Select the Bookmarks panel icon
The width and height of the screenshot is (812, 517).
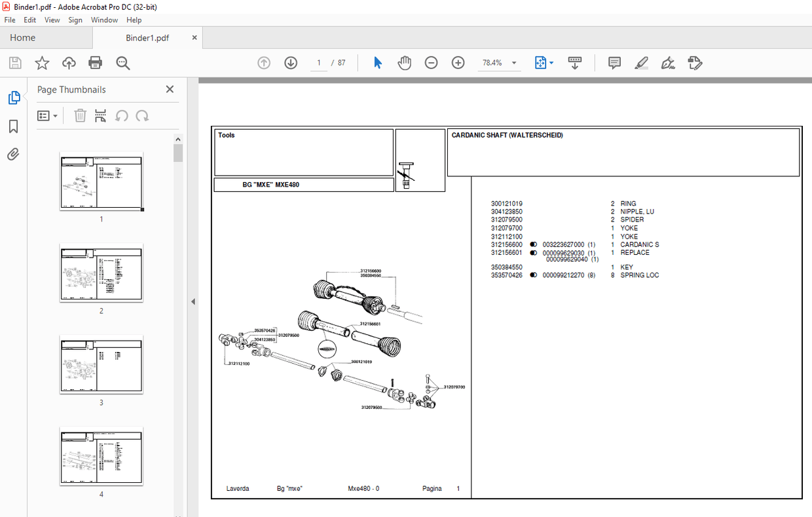tap(13, 126)
